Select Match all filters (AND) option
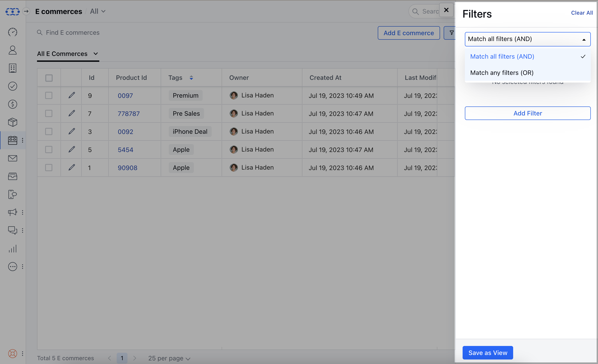This screenshot has width=598, height=364. click(527, 57)
